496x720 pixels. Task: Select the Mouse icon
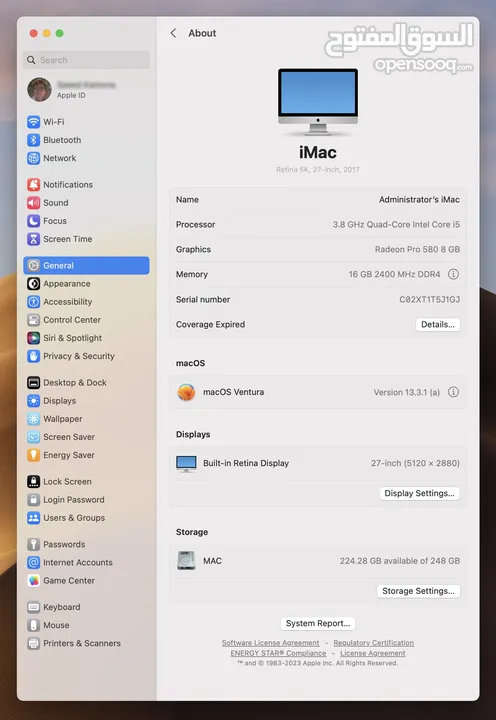34,625
